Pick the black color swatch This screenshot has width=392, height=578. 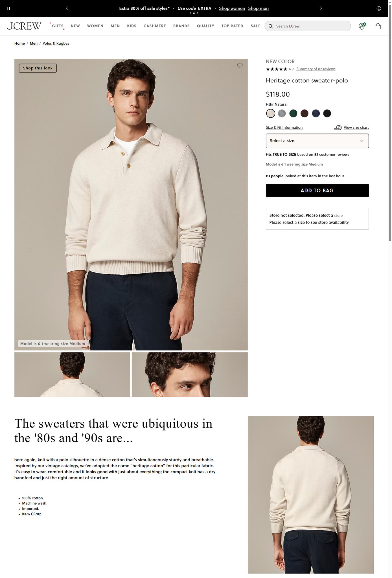(327, 113)
